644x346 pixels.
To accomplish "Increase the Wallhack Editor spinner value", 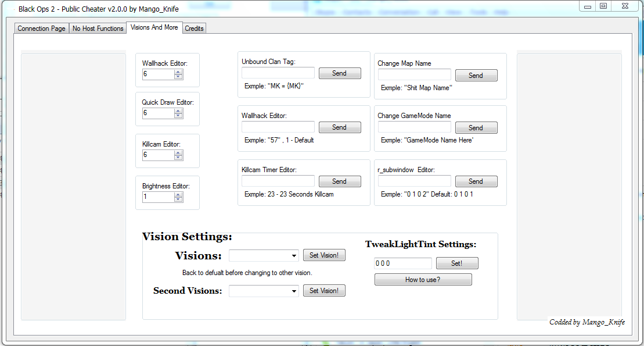I will [x=178, y=72].
